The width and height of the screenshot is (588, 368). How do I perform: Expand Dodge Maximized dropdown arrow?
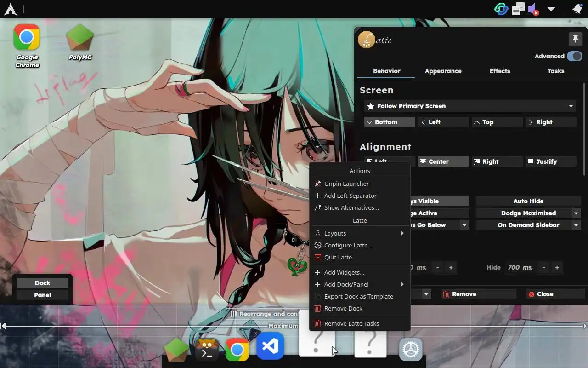tap(576, 213)
